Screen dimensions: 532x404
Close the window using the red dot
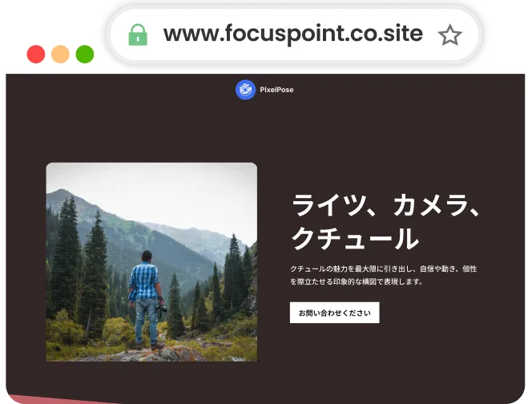[x=36, y=55]
